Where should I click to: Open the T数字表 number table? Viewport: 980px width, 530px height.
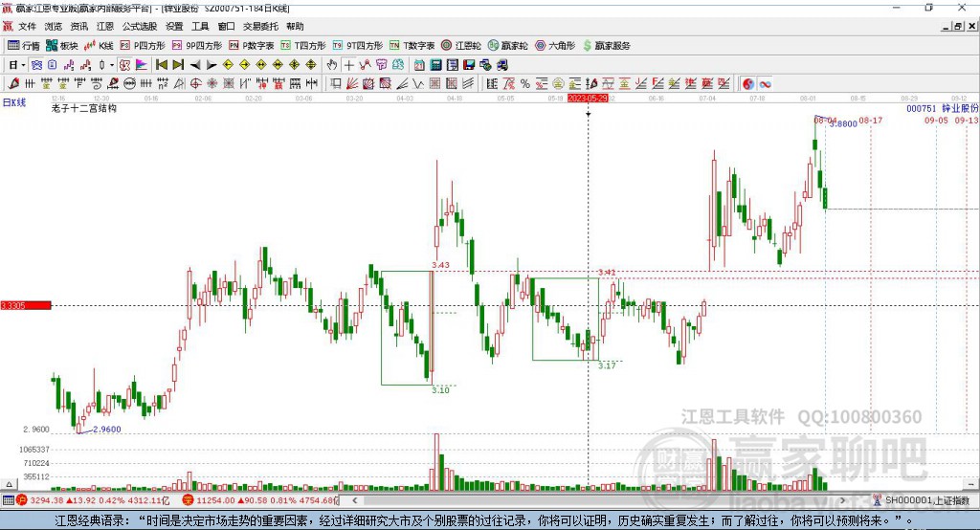tap(412, 46)
